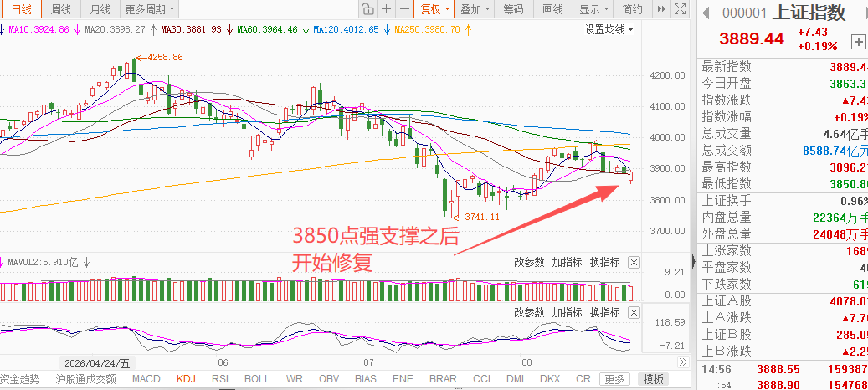Open the 更多周期 period dropdown

pyautogui.click(x=149, y=9)
